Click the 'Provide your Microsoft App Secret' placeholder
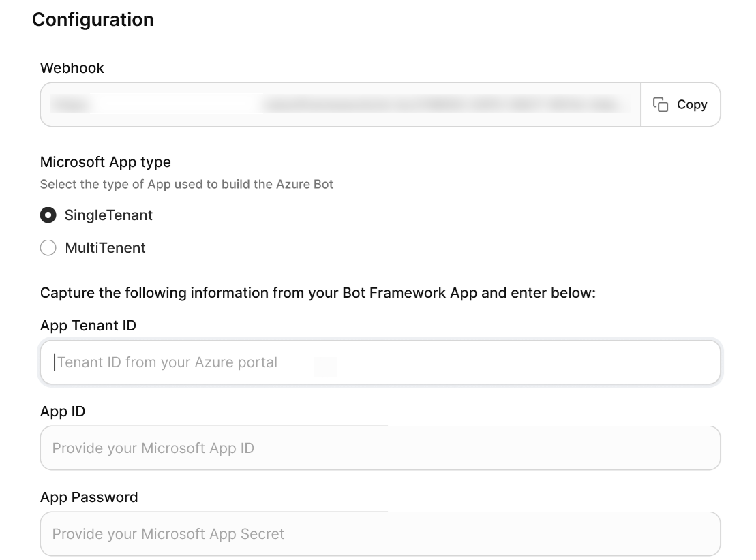This screenshot has width=756, height=560. (x=168, y=534)
